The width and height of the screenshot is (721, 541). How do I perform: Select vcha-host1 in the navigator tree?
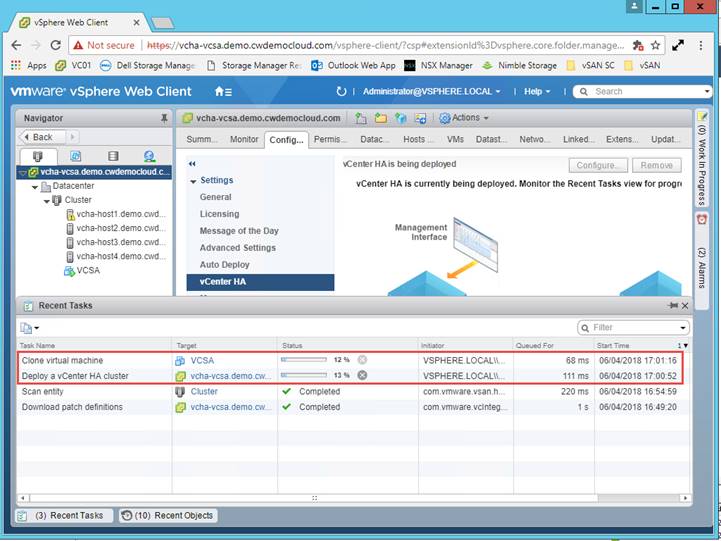(x=116, y=214)
